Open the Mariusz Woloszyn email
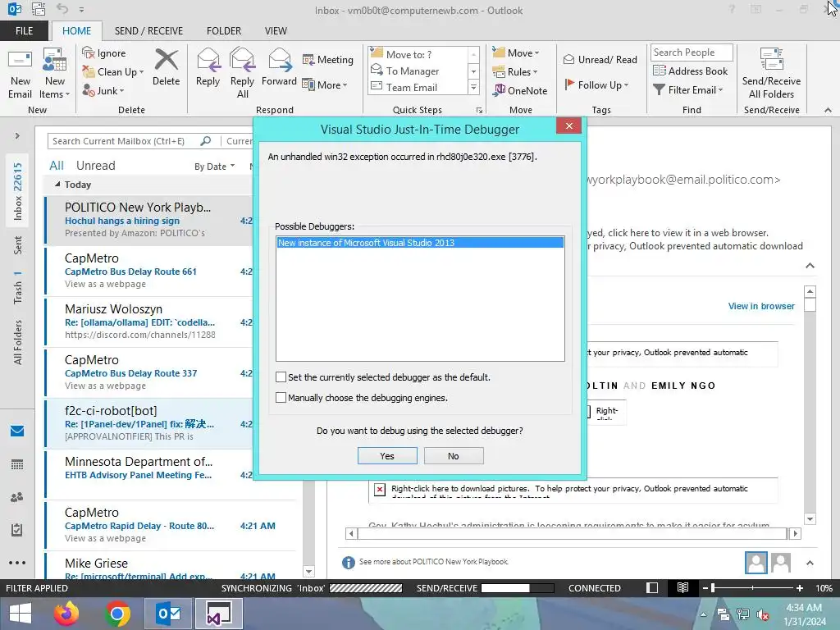This screenshot has height=630, width=840. coord(149,322)
